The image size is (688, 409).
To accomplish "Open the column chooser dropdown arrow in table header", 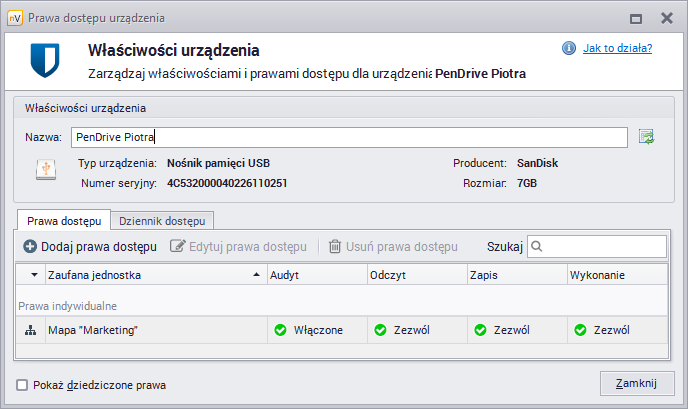I will (x=34, y=275).
